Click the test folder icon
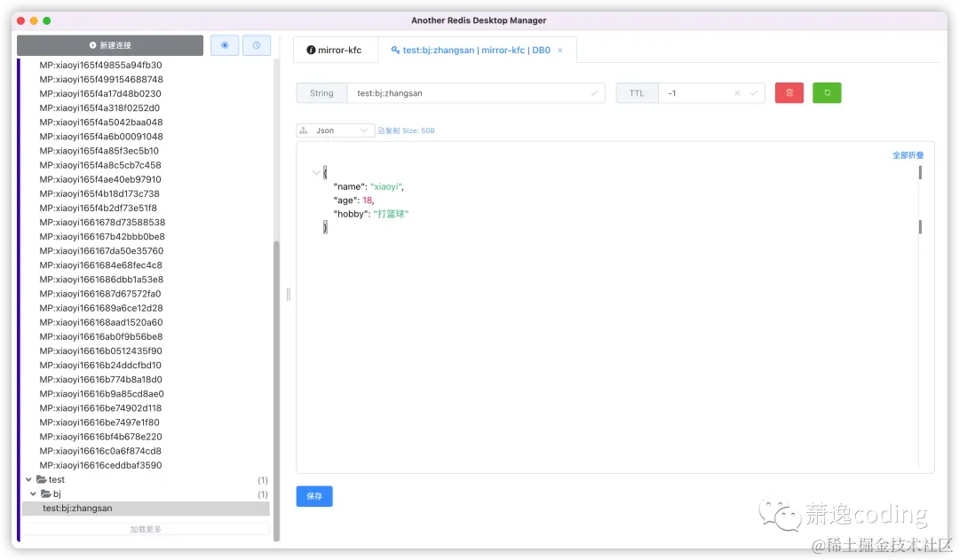This screenshot has width=959, height=560. coord(42,480)
